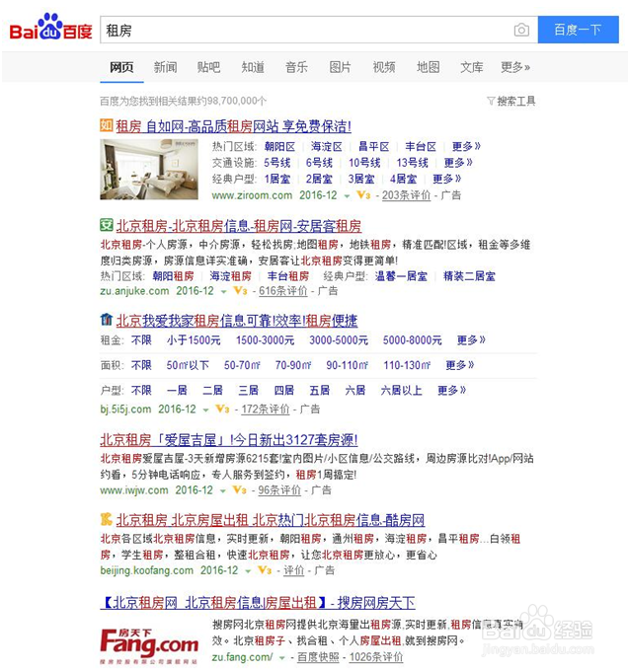Open 1026条评价 reviews link
Screen dimensions: 628x672
[376, 657]
